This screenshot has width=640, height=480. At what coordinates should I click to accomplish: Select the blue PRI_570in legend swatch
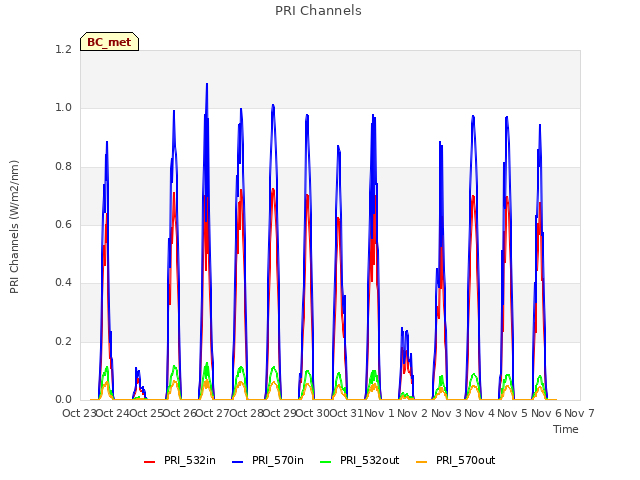[x=238, y=461]
